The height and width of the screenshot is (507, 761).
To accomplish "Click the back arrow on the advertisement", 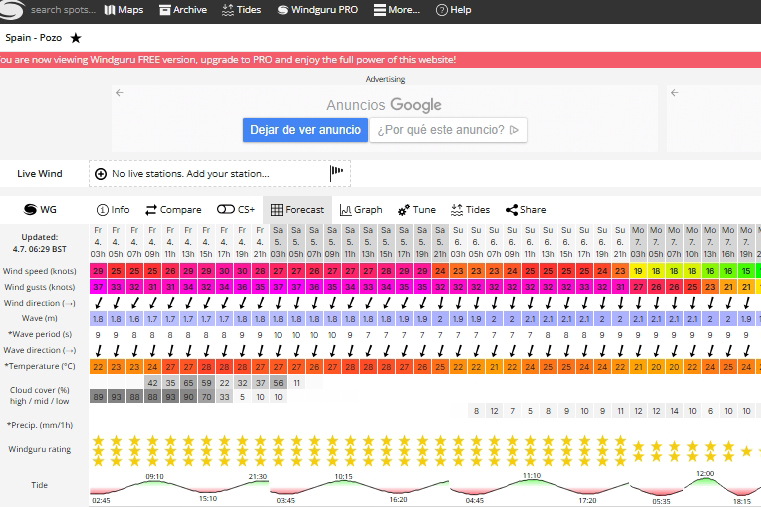I will [120, 93].
